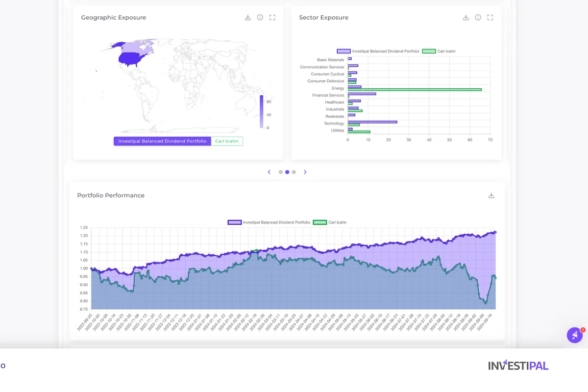
Task: Select the third carousel indicator dot
Action: point(294,172)
